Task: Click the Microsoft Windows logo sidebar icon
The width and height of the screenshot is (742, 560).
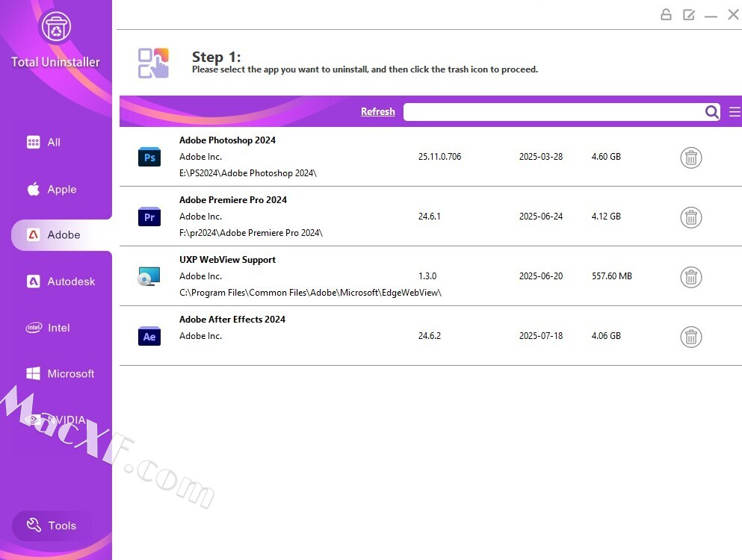Action: [x=33, y=373]
